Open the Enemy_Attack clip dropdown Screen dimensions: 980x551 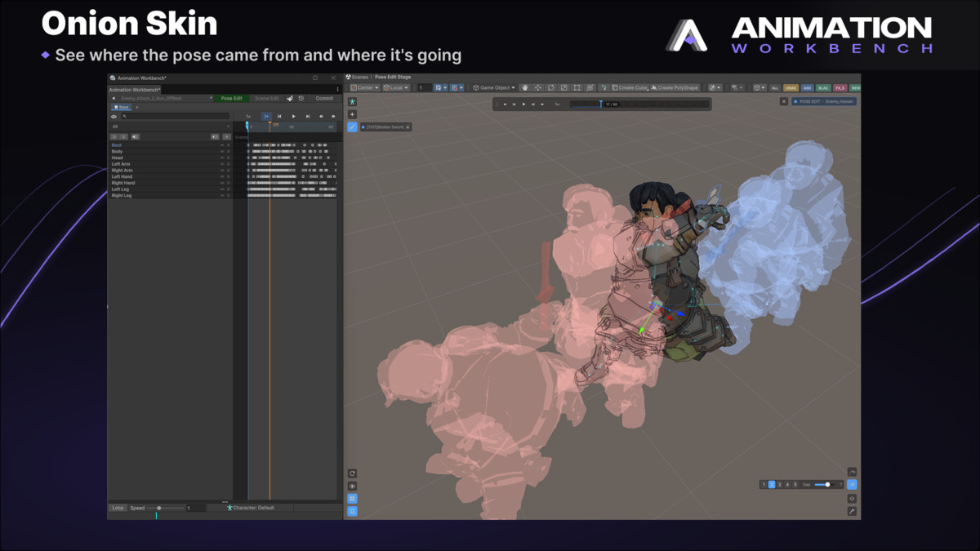[x=166, y=98]
